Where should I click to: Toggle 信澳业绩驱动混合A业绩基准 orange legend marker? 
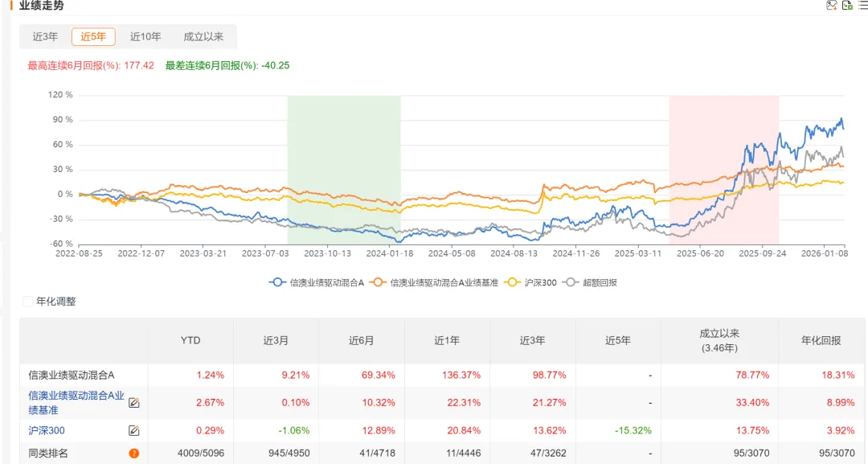pyautogui.click(x=378, y=282)
